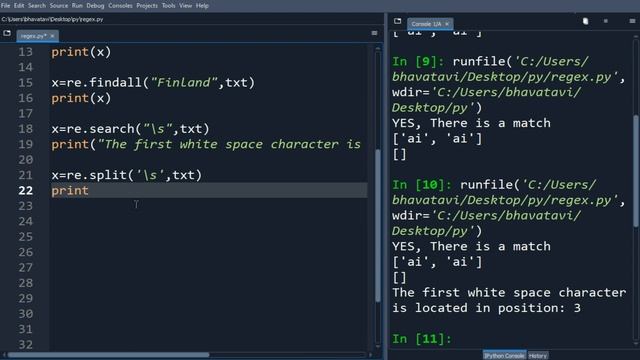
Task: Click the console interrupt kernel icon
Action: click(606, 21)
